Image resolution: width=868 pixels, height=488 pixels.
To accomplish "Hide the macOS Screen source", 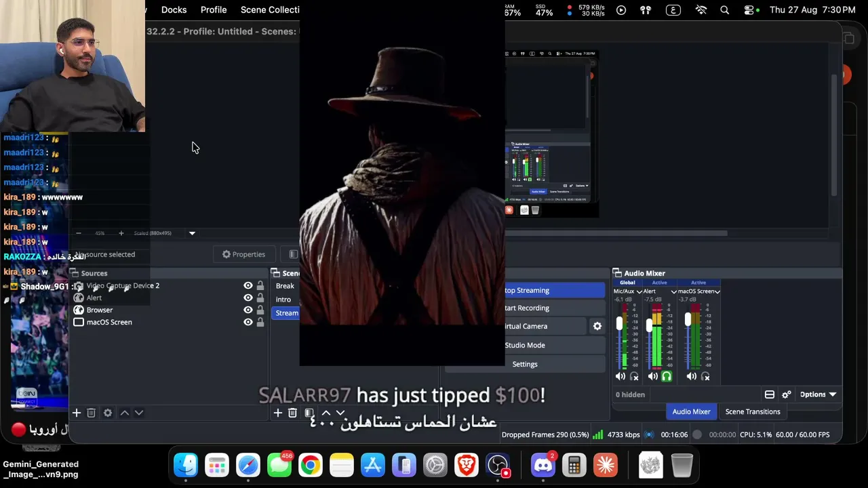I will coord(248,323).
